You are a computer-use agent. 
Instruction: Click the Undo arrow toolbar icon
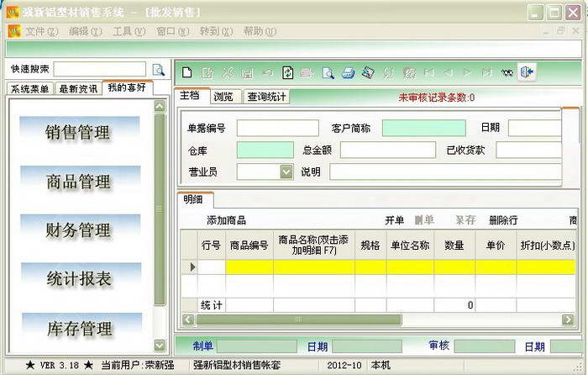tap(267, 72)
